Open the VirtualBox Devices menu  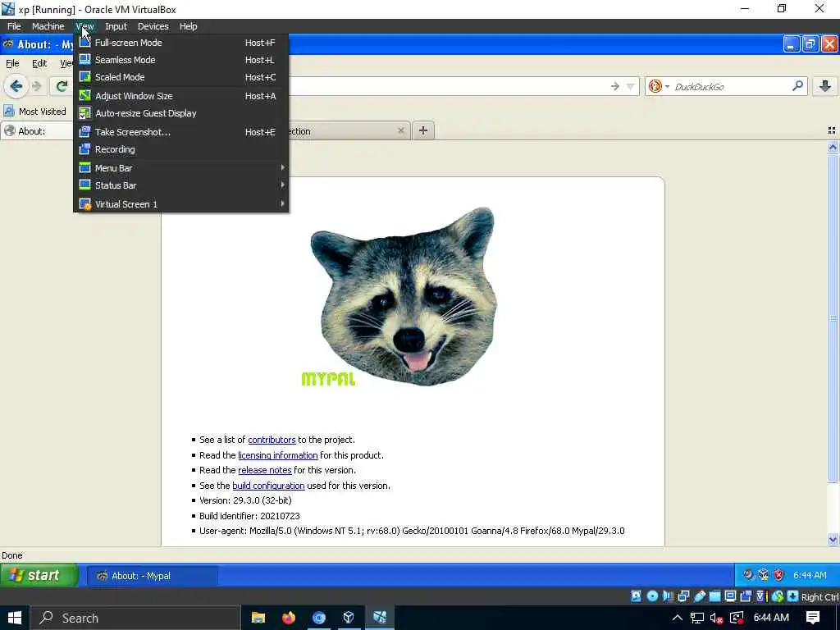pyautogui.click(x=153, y=26)
